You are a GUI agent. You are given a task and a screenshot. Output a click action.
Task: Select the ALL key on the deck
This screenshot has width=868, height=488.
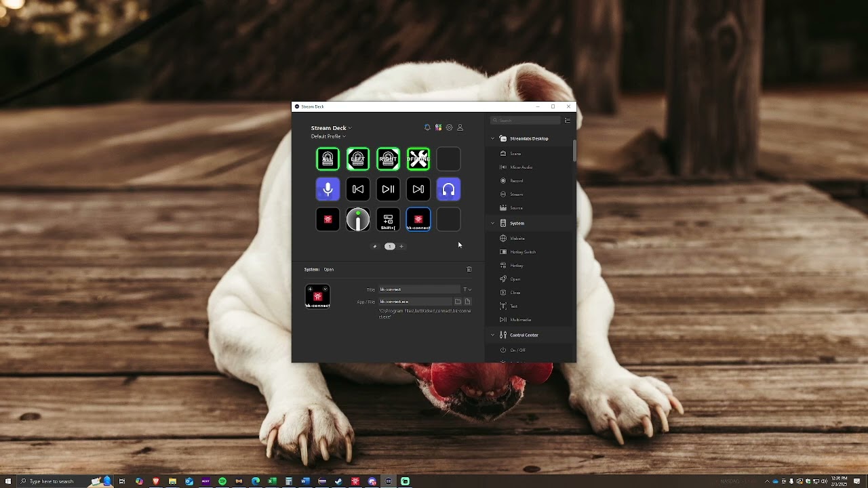tap(328, 159)
